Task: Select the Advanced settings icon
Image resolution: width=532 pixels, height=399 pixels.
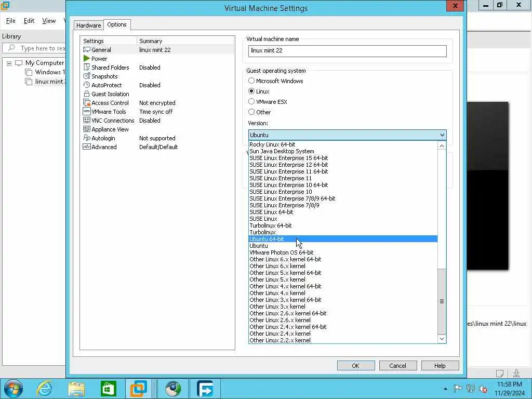Action: click(x=87, y=147)
